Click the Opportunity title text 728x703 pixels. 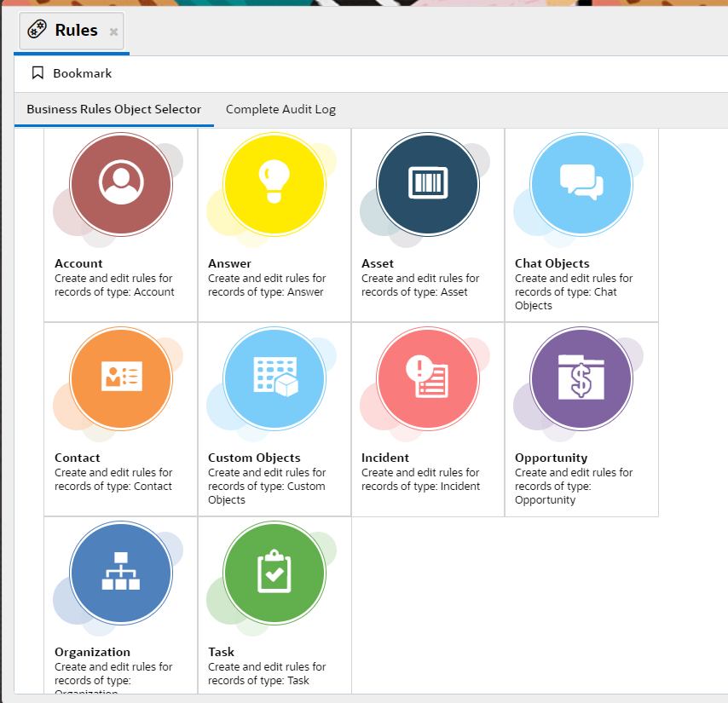[551, 458]
